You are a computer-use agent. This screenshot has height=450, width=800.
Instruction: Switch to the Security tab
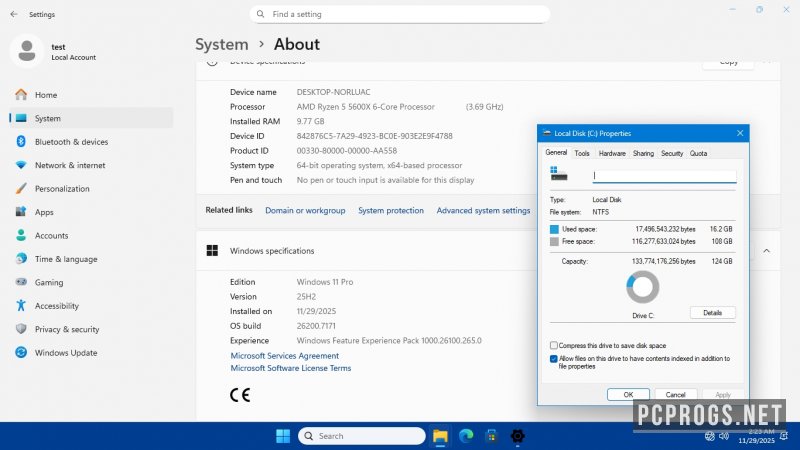pos(671,153)
